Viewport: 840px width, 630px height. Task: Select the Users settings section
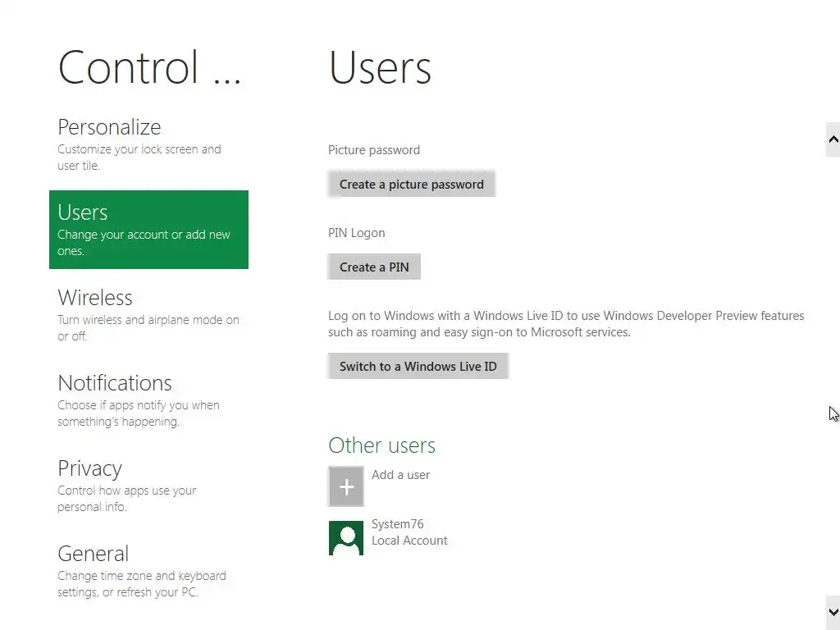[148, 230]
